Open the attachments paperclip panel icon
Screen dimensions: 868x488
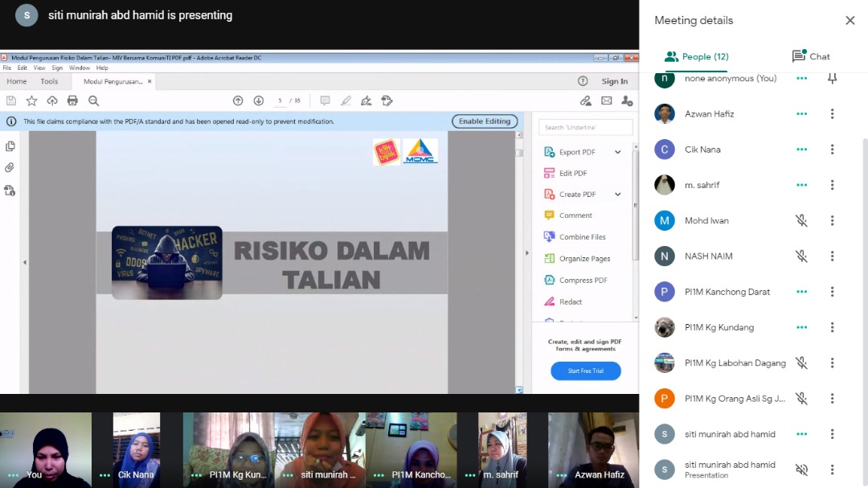tap(10, 168)
